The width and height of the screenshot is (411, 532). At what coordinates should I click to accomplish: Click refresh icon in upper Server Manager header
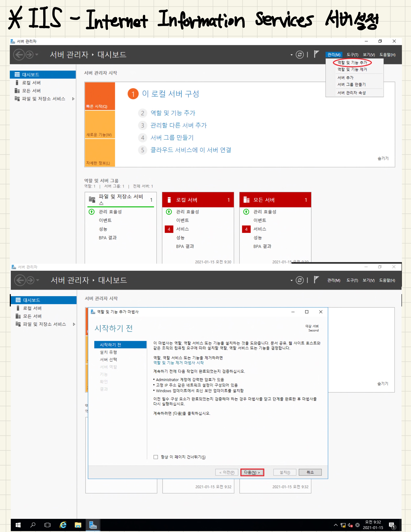coord(300,55)
